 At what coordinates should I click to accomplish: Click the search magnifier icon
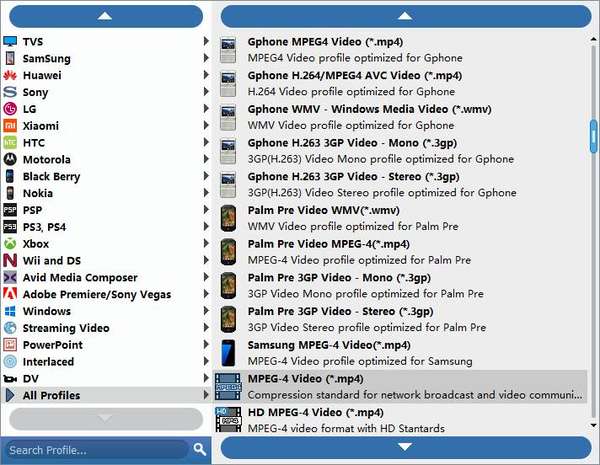(199, 449)
